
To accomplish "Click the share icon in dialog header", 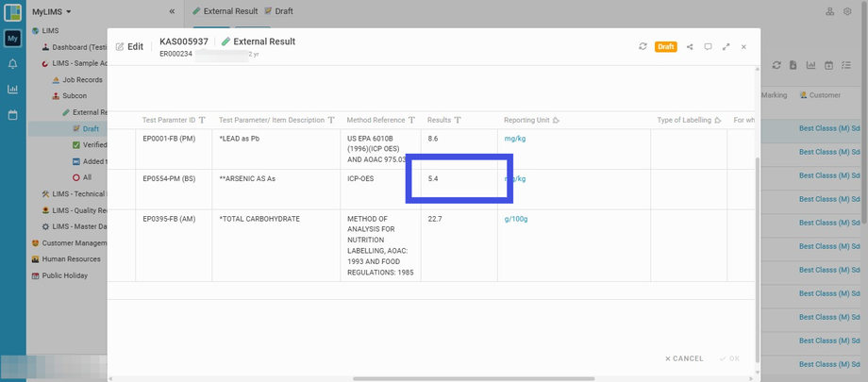I will [x=690, y=47].
